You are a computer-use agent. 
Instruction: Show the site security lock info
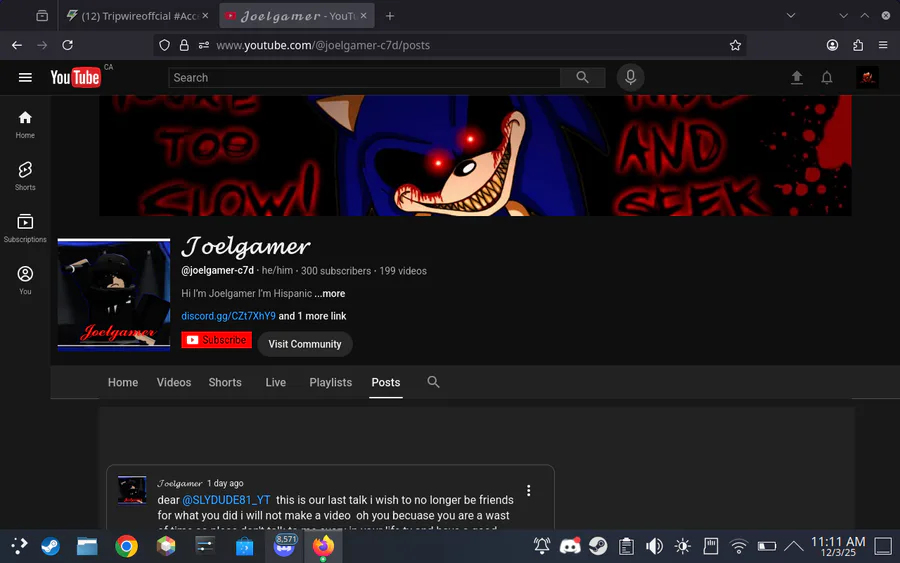coord(184,45)
